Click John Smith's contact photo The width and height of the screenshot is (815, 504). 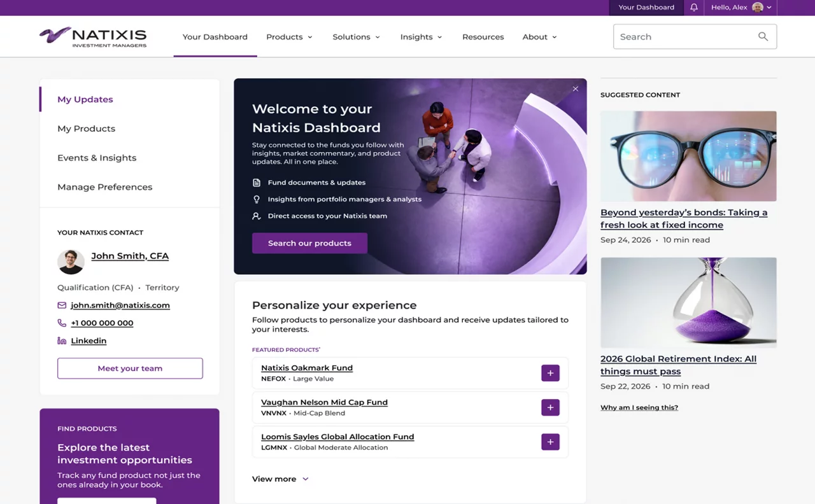click(71, 262)
